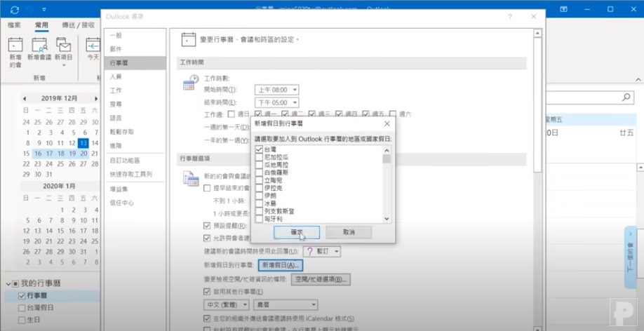Click the ribbon display options icon in title bar

[564, 9]
